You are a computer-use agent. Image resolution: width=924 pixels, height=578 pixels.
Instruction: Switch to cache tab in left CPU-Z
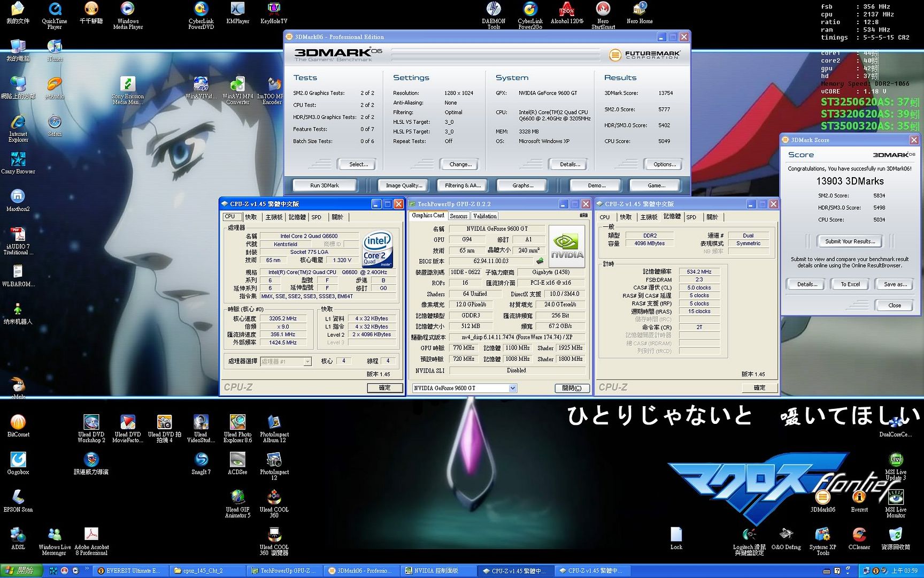click(251, 217)
